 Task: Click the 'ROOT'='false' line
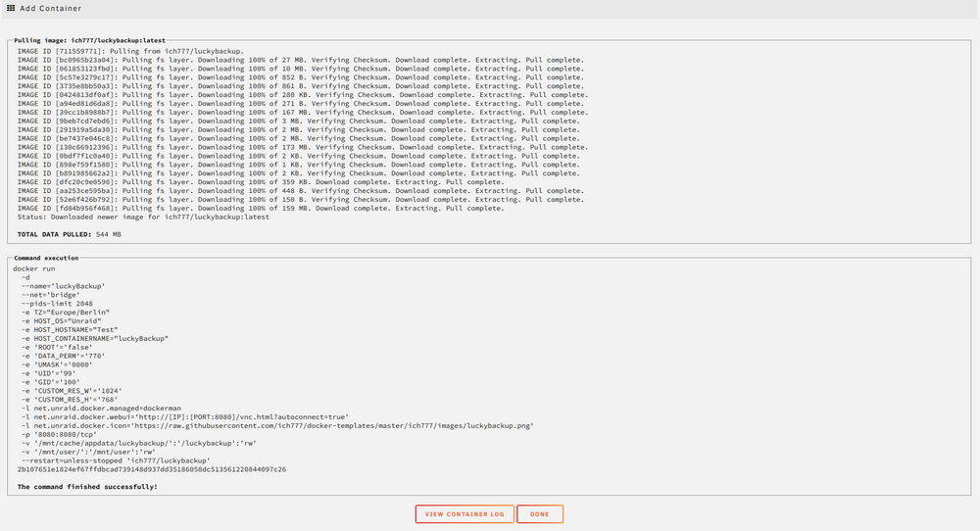coord(57,348)
